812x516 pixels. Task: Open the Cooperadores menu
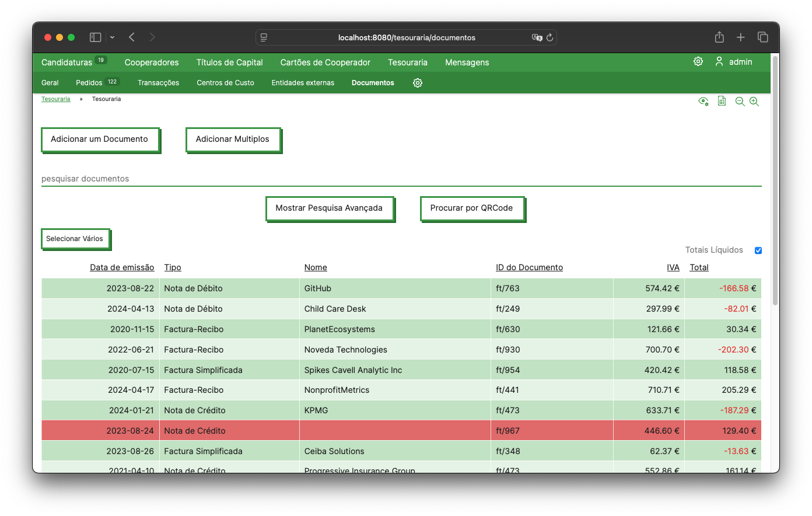pyautogui.click(x=152, y=62)
